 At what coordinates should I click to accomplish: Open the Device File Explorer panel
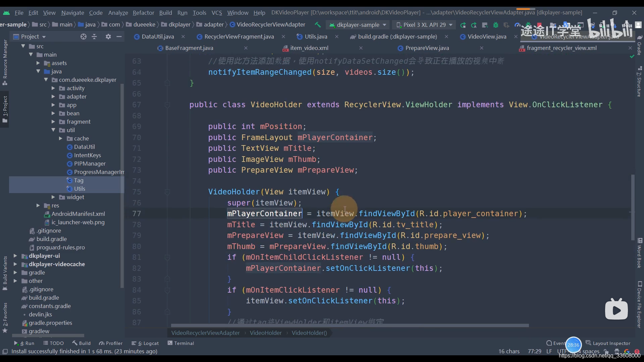point(640,305)
